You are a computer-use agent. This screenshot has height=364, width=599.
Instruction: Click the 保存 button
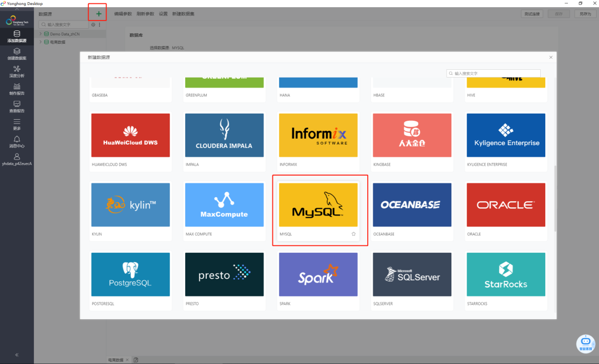[559, 14]
